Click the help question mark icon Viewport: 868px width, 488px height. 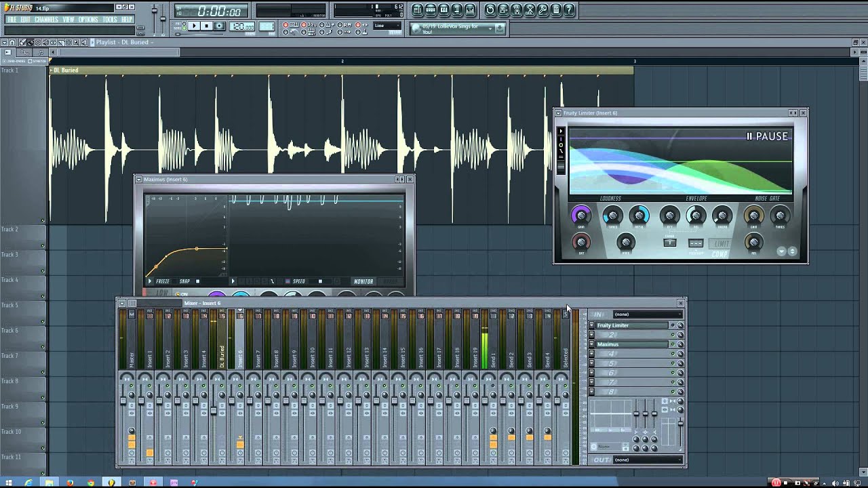569,10
